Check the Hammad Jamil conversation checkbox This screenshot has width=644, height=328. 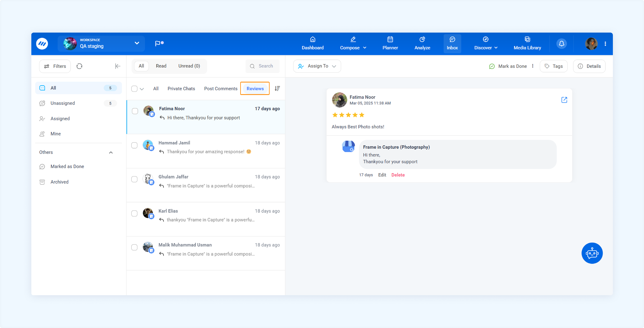[x=134, y=145]
